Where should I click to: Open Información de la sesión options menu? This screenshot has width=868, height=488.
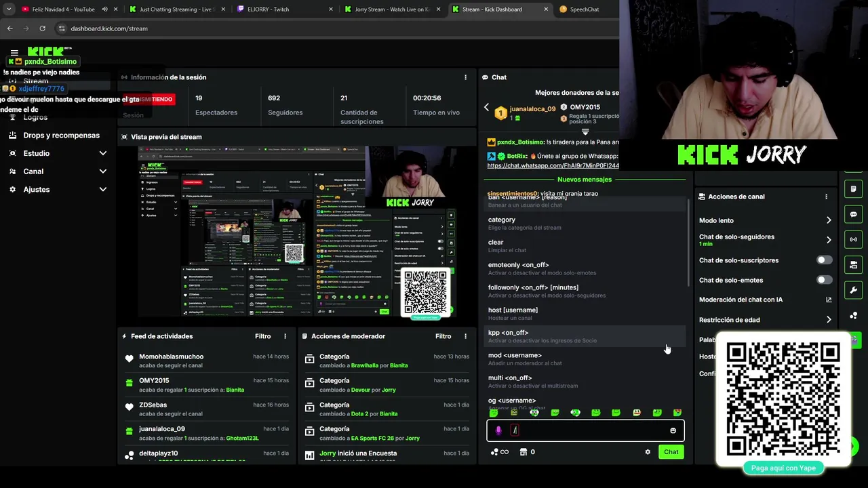465,77
